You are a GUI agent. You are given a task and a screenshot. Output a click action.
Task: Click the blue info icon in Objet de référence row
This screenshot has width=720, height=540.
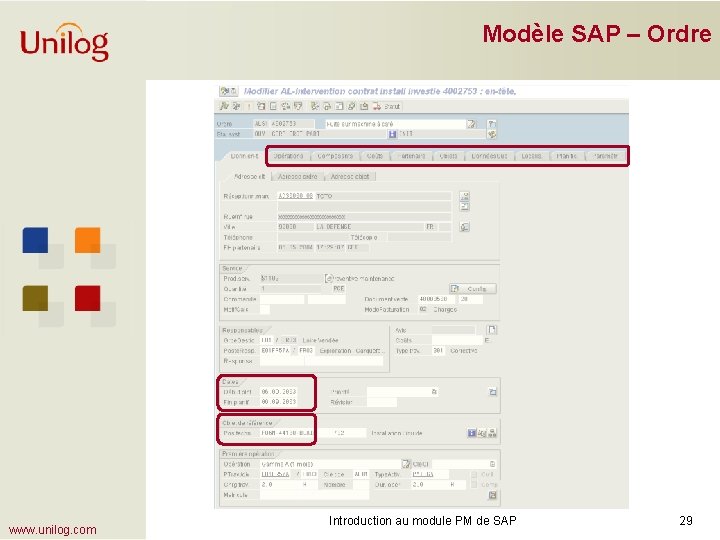(472, 433)
